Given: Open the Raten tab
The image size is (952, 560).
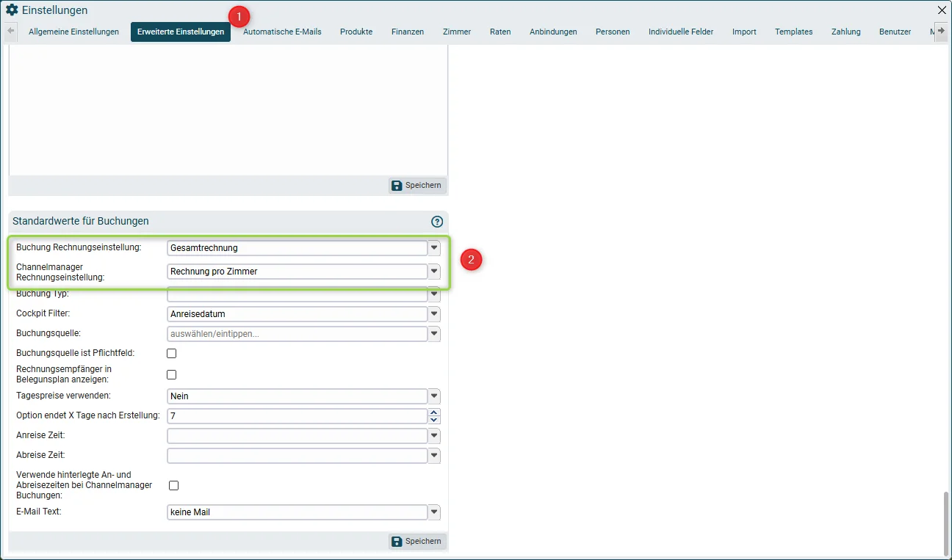Looking at the screenshot, I should [500, 32].
